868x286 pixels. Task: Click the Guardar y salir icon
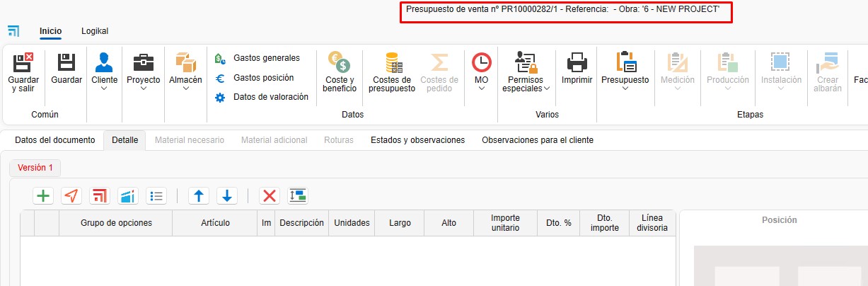tap(23, 62)
